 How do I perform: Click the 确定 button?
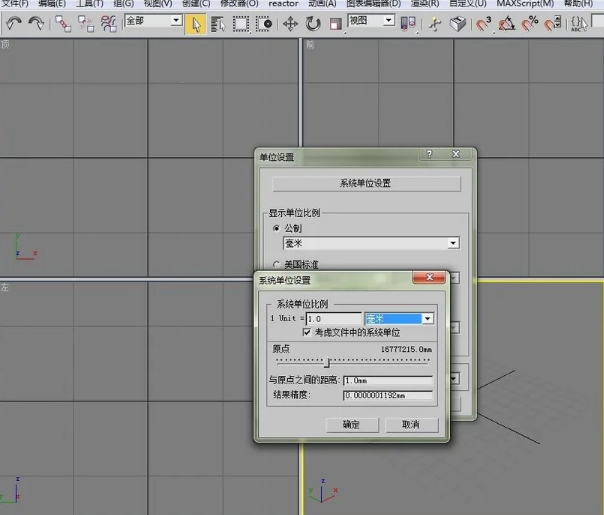[x=352, y=424]
